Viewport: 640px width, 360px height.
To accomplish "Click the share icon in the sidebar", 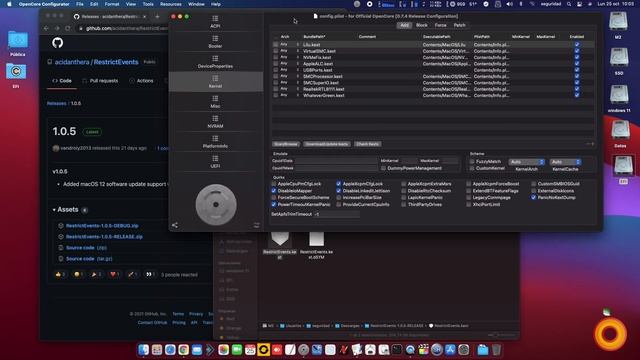I will (x=175, y=225).
